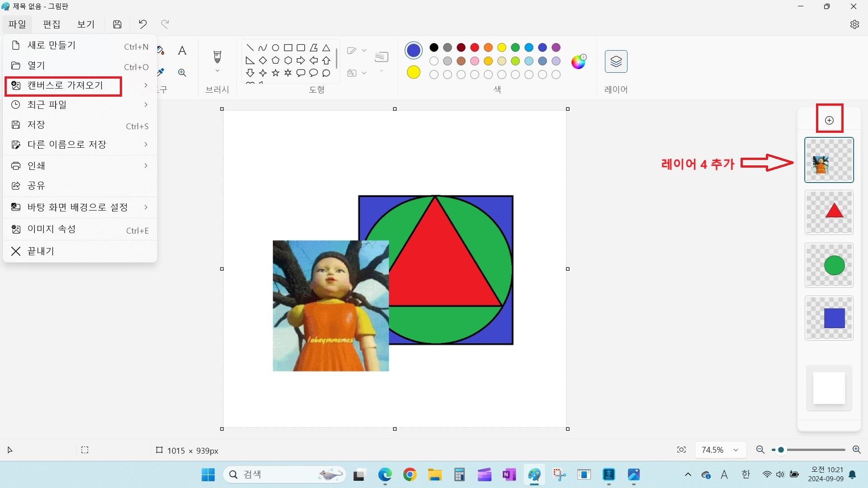Click the Undo icon
Screen dimensions: 868x488
[142, 24]
